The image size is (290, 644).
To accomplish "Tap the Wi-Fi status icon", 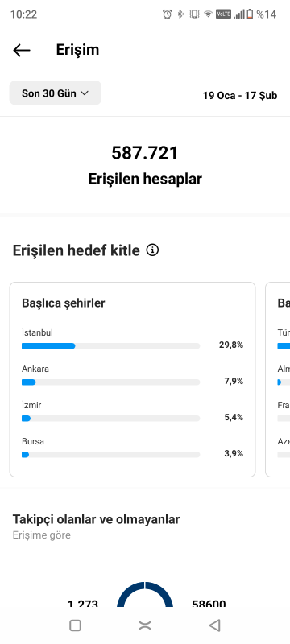I will (x=209, y=14).
